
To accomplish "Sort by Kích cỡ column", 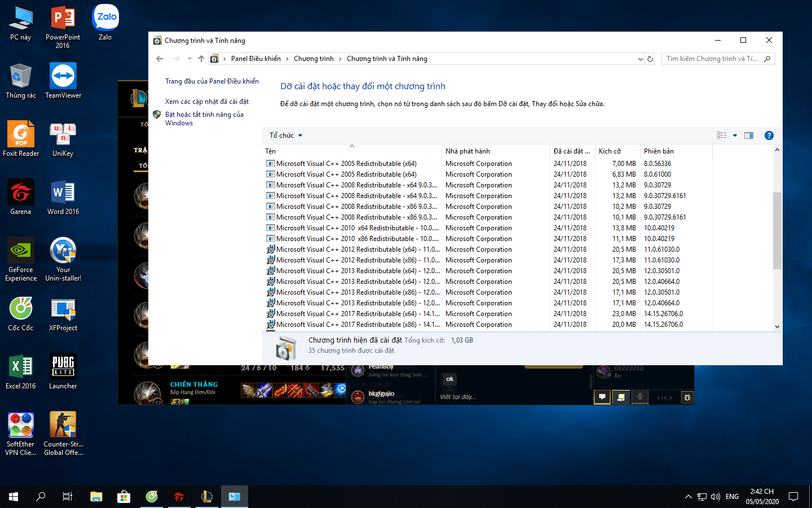I will [x=617, y=151].
